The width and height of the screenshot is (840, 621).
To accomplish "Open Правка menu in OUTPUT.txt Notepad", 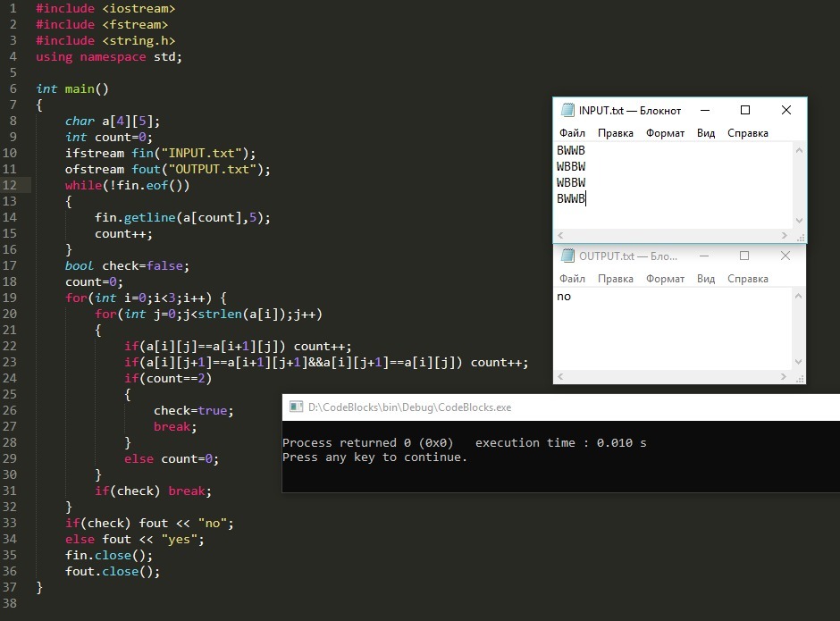I will click(615, 279).
